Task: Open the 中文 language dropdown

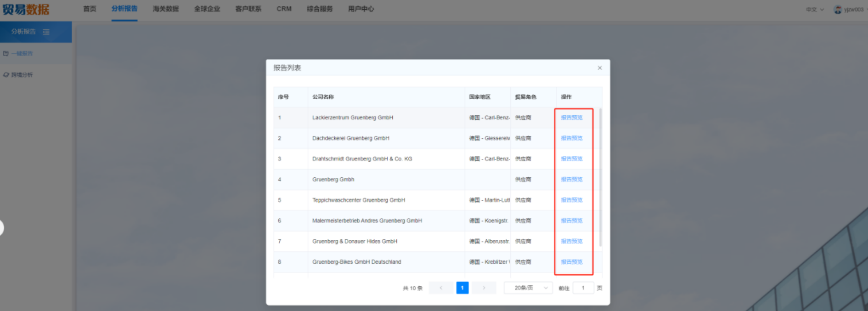Action: (815, 9)
